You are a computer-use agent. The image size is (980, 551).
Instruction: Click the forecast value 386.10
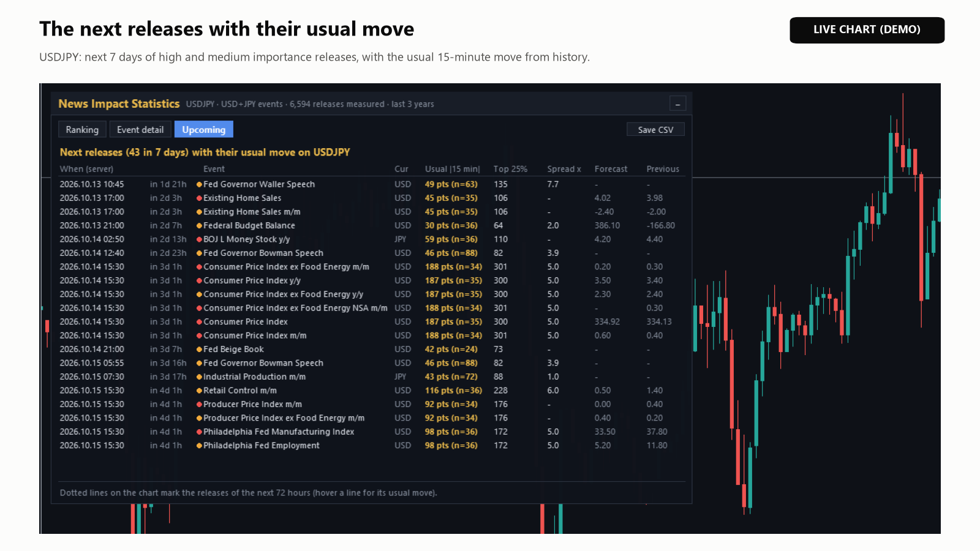607,226
